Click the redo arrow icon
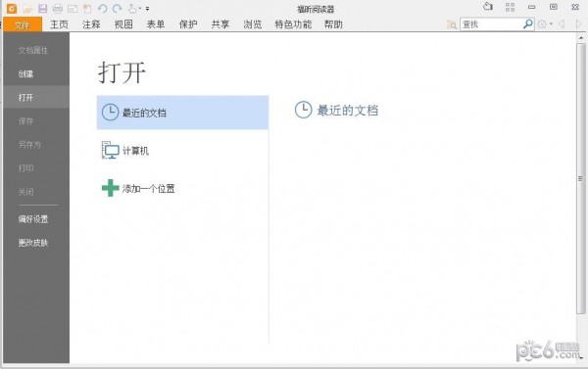Viewport: 588px width, 369px height. coord(117,8)
